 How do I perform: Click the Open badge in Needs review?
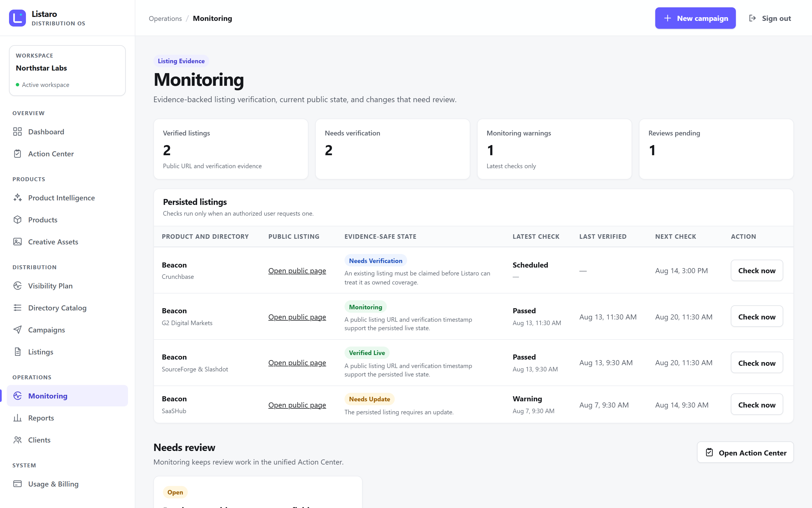(x=175, y=492)
